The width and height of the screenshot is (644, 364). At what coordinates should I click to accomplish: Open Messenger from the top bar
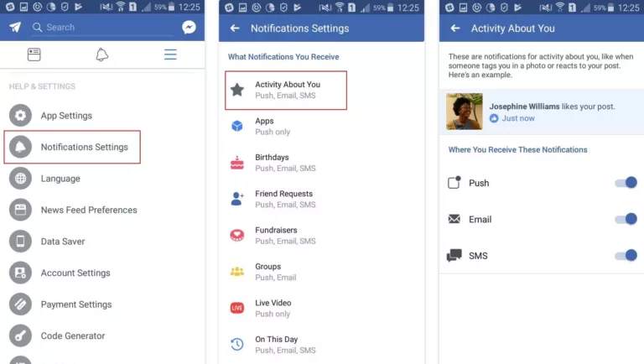189,27
